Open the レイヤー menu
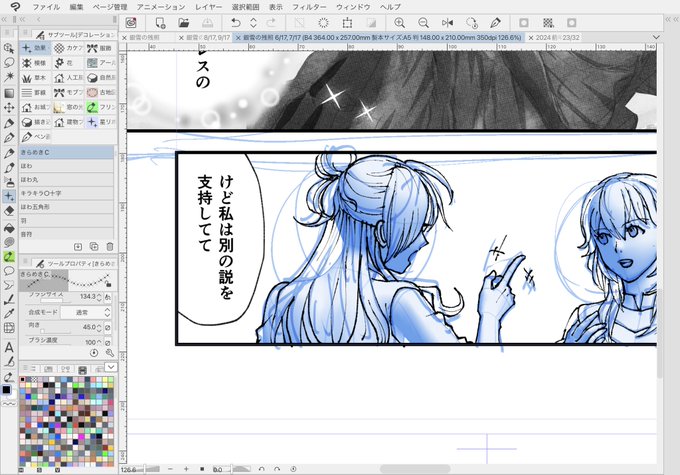The height and width of the screenshot is (475, 680). click(x=208, y=7)
